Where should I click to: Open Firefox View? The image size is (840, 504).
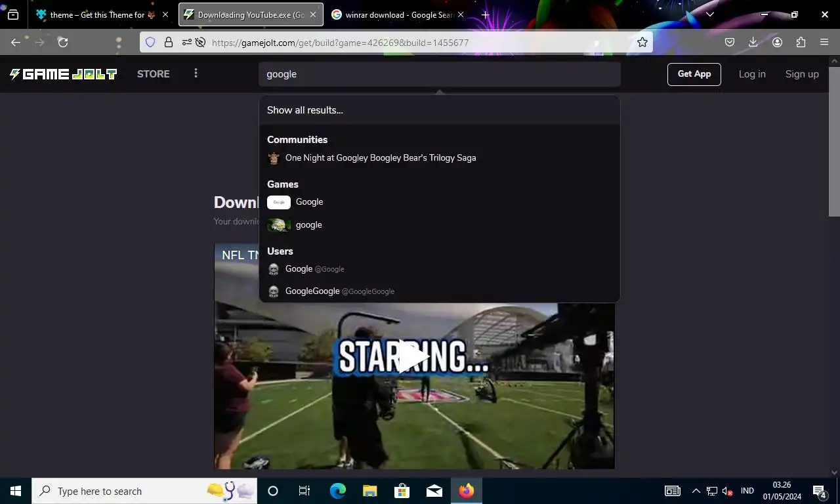13,14
